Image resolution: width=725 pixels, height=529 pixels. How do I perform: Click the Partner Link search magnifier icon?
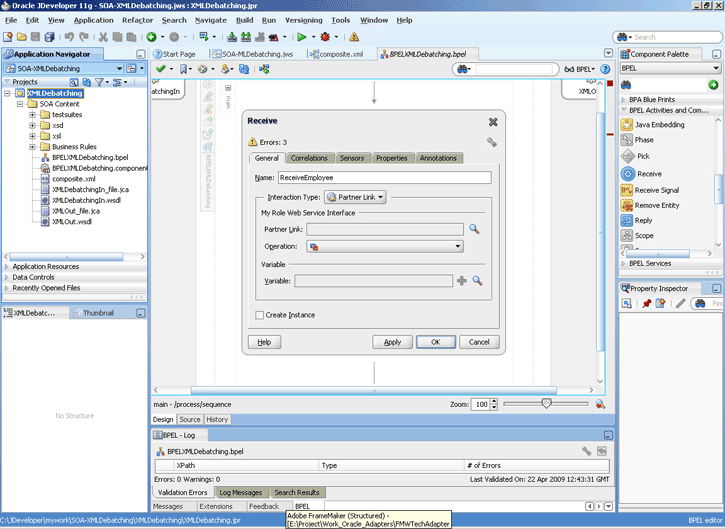[474, 229]
